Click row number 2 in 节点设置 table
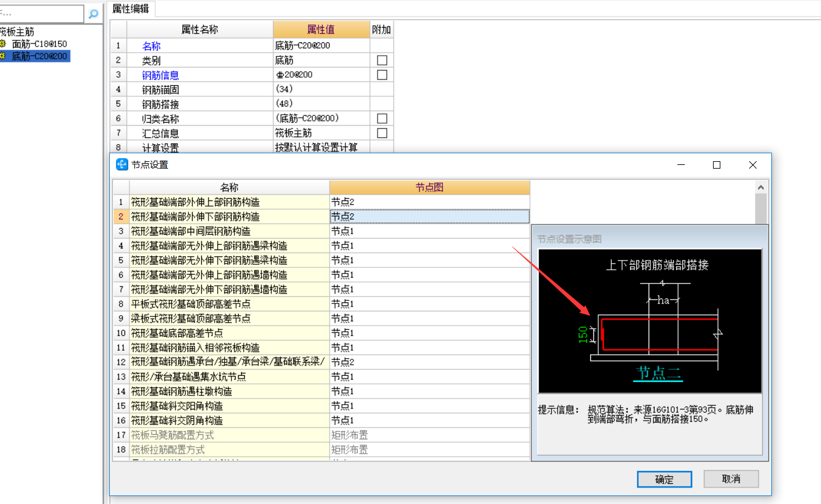 click(x=121, y=216)
